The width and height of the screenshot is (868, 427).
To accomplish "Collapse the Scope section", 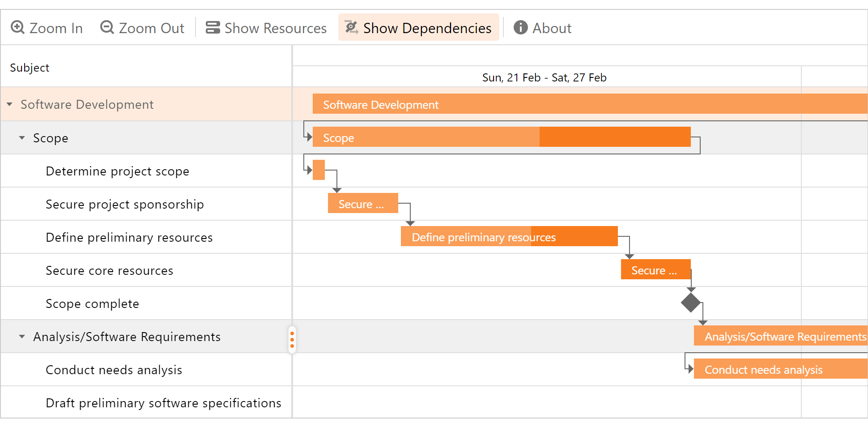I will tap(22, 137).
